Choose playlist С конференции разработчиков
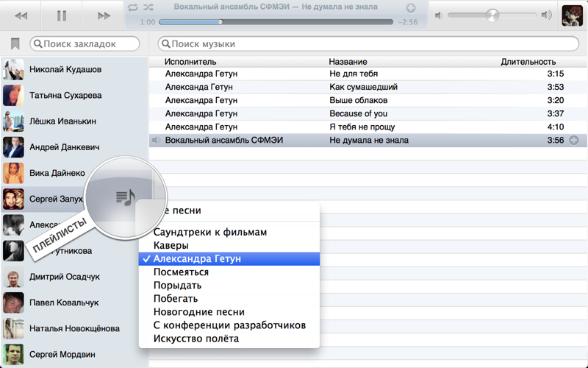Screen dimensions: 588x368 click(229, 325)
